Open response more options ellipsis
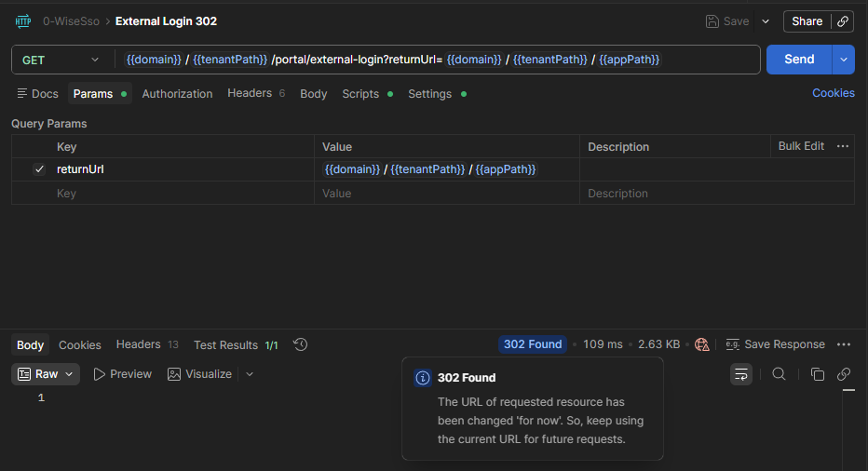Image resolution: width=868 pixels, height=471 pixels. (844, 344)
